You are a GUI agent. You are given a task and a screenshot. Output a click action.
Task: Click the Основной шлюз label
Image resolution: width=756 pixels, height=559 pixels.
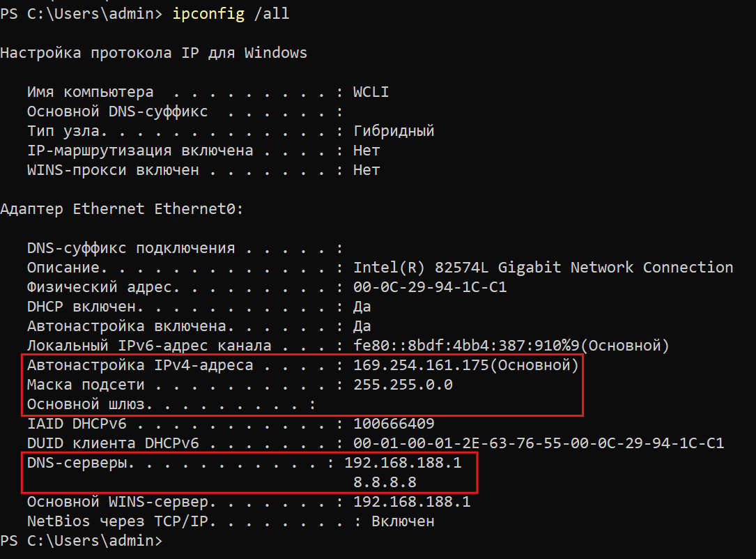90,404
